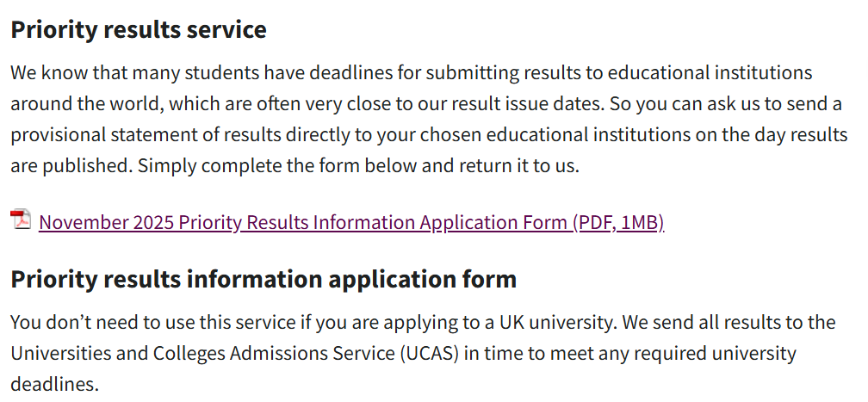Viewport: 868px width, 402px height.
Task: Click the "(PDF, 1MB)" part of the link
Action: point(618,222)
